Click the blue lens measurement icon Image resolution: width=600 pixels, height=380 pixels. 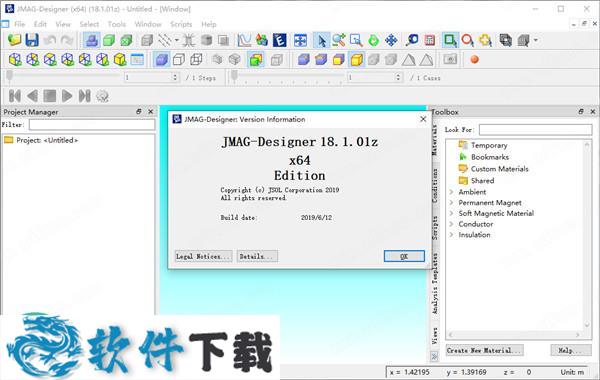[x=412, y=40]
